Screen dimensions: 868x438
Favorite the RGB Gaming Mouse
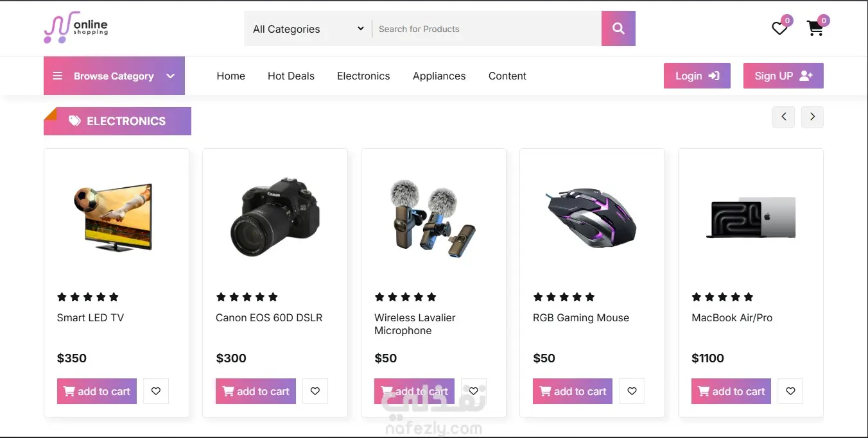[632, 391]
